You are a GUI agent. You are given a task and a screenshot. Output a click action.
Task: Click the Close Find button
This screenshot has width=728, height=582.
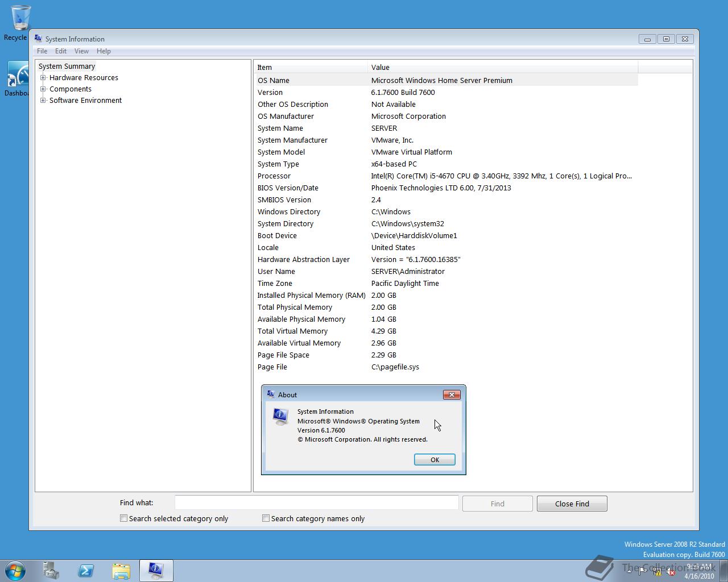572,504
